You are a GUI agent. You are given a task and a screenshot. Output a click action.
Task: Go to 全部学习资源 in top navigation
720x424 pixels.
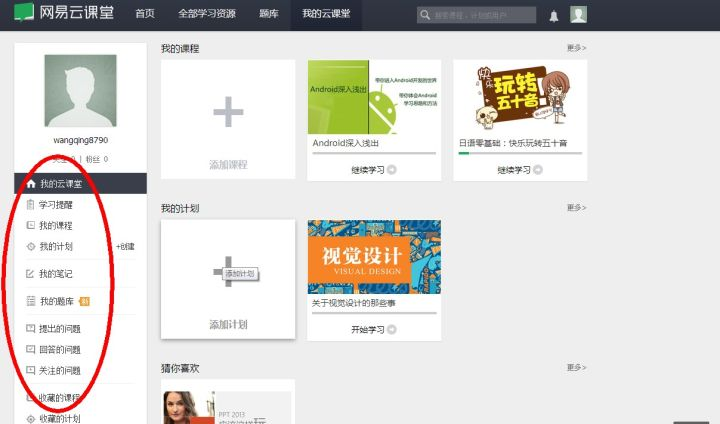coord(205,14)
